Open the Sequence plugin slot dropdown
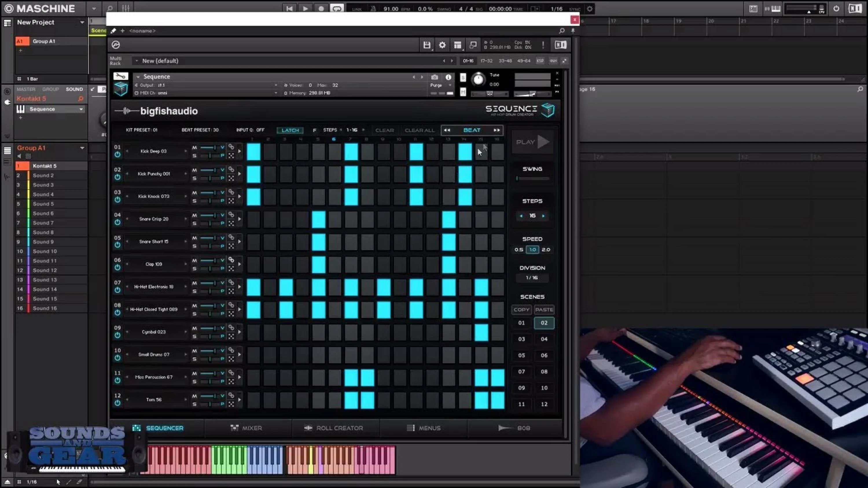This screenshot has height=488, width=868. coord(81,109)
